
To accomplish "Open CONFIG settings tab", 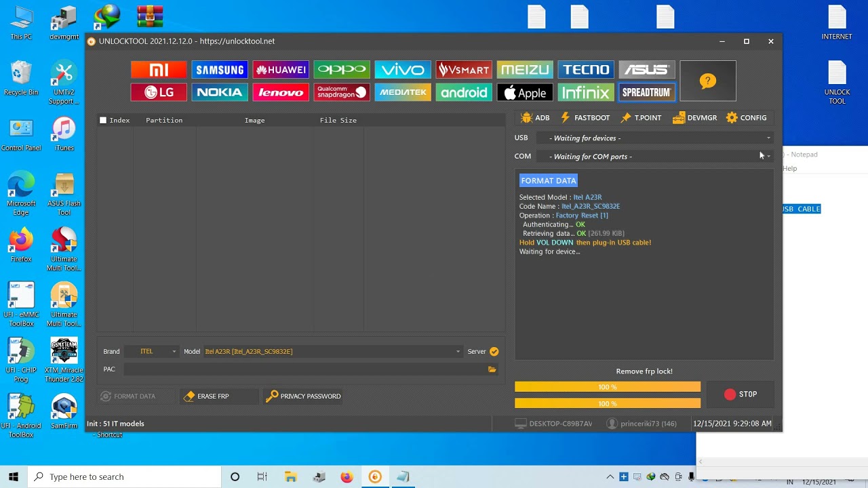I will pyautogui.click(x=746, y=118).
